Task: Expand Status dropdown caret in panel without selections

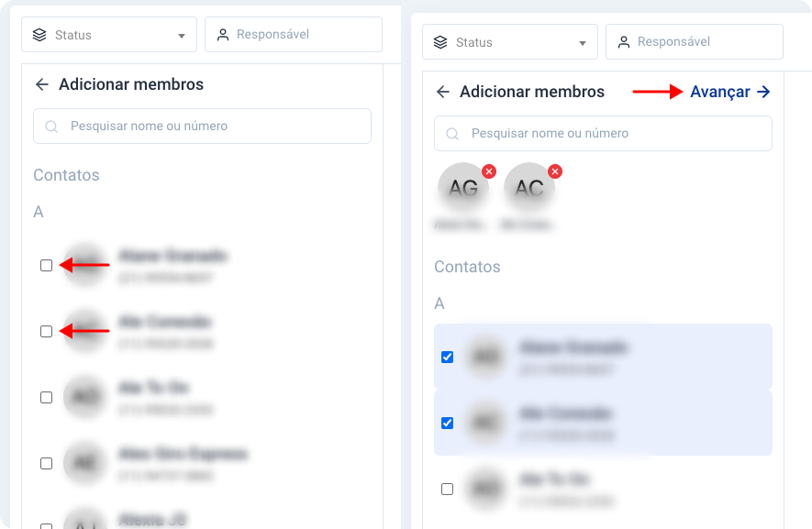Action: point(182,36)
